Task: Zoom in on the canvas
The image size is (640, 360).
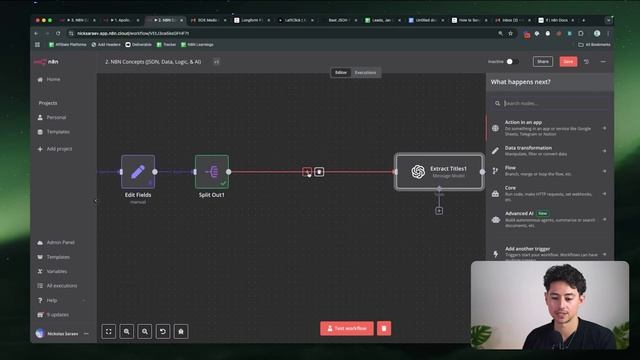Action: [x=127, y=331]
